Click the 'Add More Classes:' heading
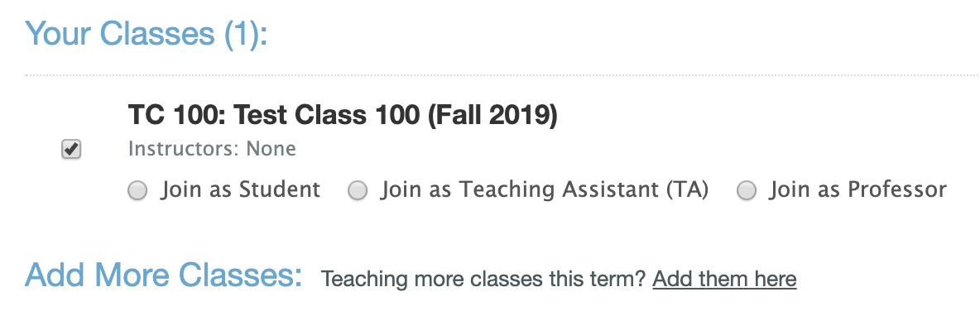Viewport: 980px width, 311px height. (164, 275)
